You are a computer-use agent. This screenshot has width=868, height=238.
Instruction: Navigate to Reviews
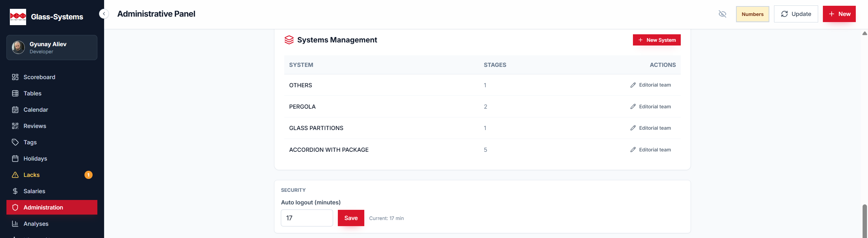pos(52,126)
